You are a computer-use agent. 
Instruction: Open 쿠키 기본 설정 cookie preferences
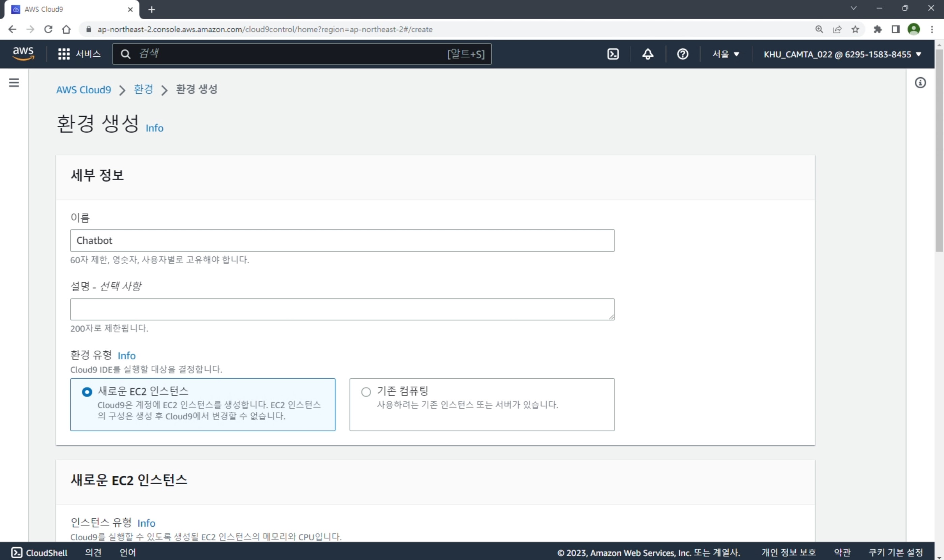(895, 553)
